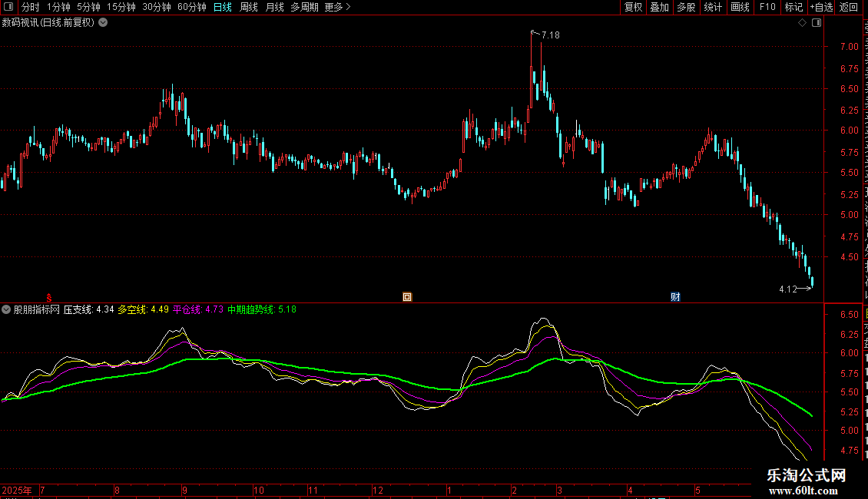Click the 返回 back button
Screen dimensions: 868x499
pyautogui.click(x=848, y=7)
